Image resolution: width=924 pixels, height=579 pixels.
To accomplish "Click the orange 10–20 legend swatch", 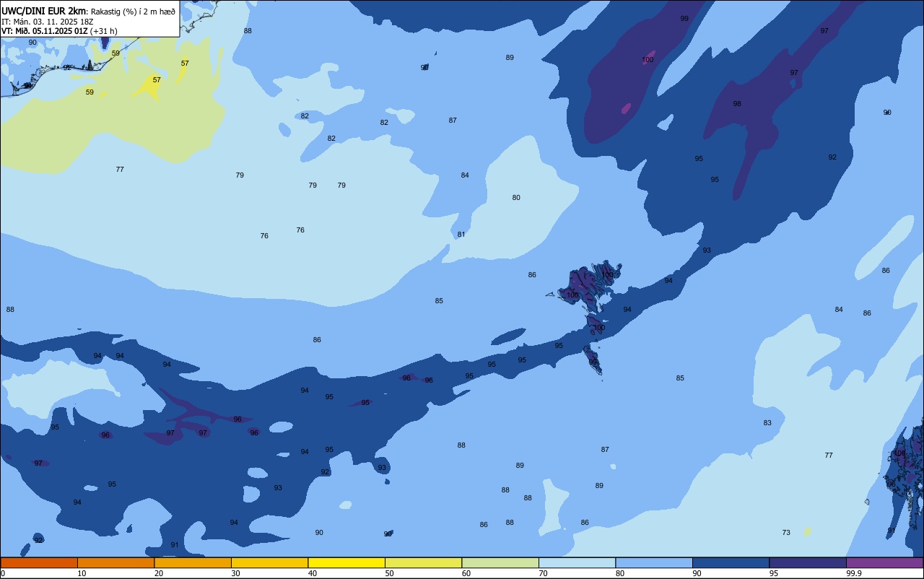I will (115, 562).
